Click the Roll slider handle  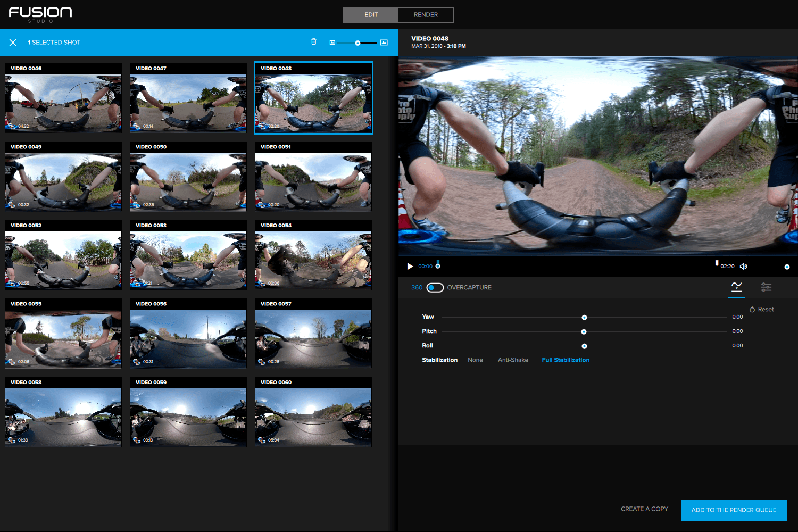[x=584, y=346]
